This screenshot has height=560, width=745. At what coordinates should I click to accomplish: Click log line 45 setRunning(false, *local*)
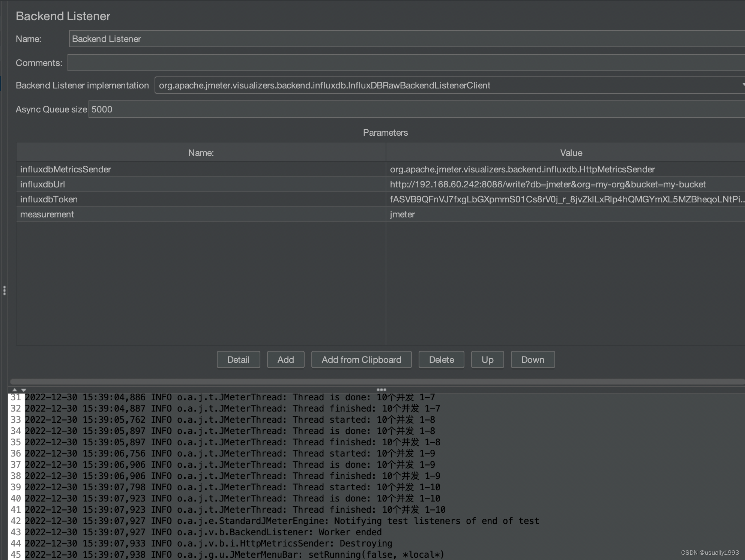point(234,554)
